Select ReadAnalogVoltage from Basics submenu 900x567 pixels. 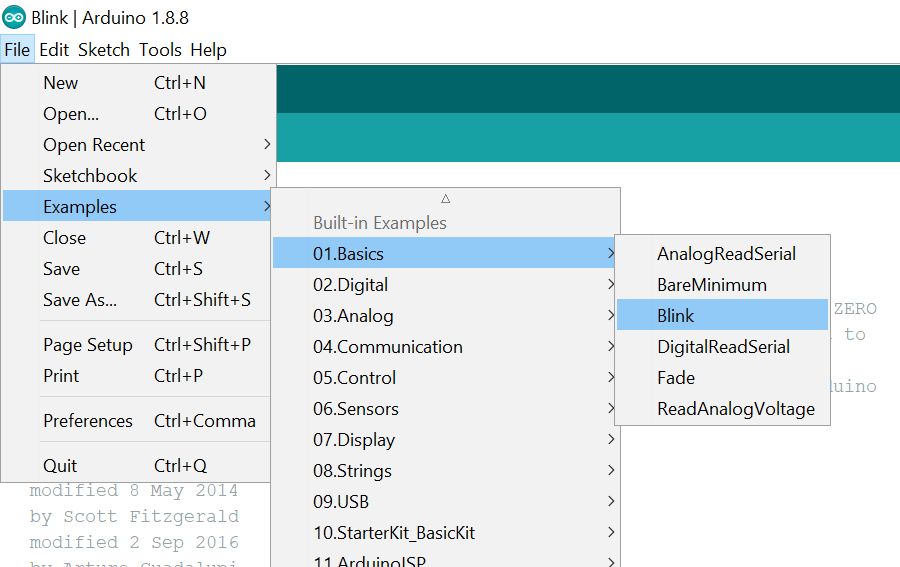pos(735,409)
